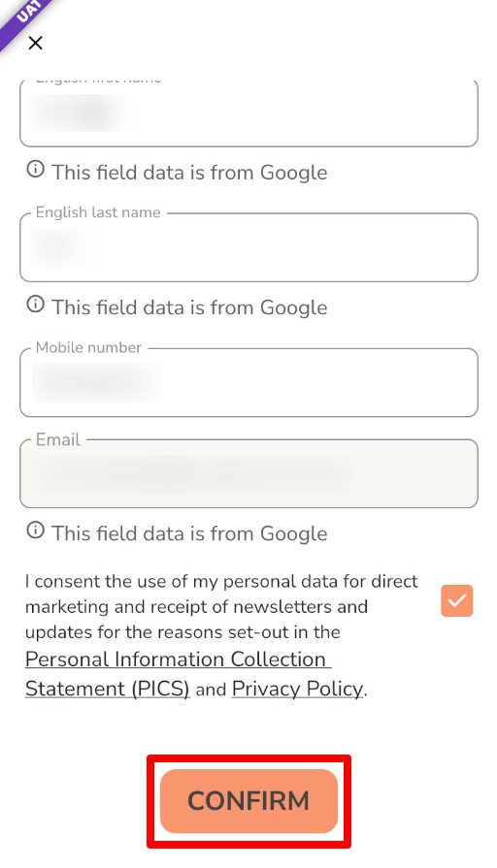Viewport: 497px width, 868px height.
Task: Focus the English last name input field
Action: click(x=248, y=247)
